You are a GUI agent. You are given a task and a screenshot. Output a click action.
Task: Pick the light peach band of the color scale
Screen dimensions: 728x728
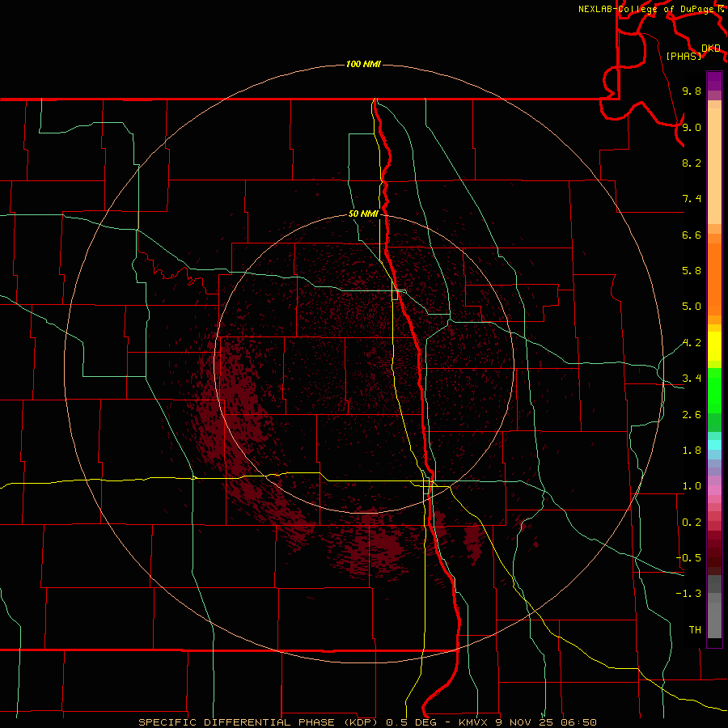click(x=714, y=166)
